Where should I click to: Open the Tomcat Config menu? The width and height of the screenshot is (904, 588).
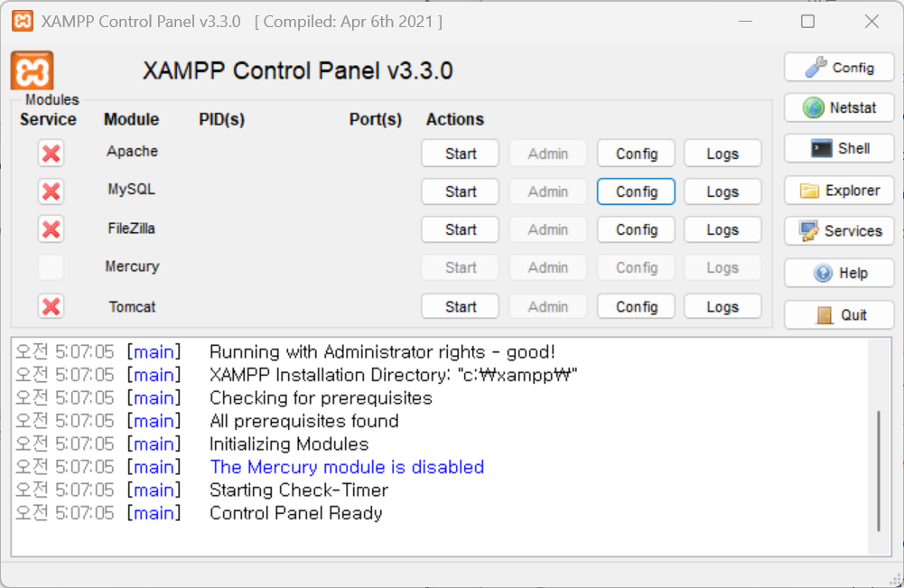pos(637,307)
